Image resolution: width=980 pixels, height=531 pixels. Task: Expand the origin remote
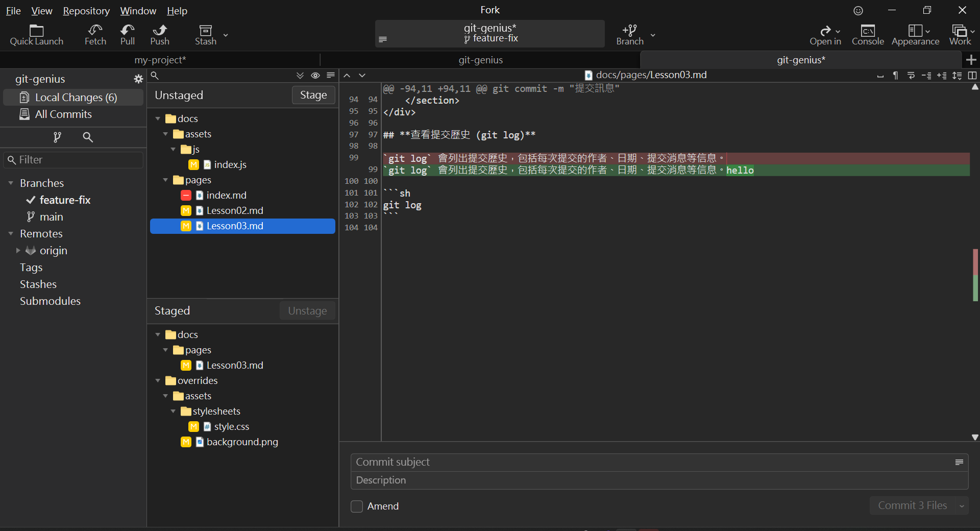(18, 250)
